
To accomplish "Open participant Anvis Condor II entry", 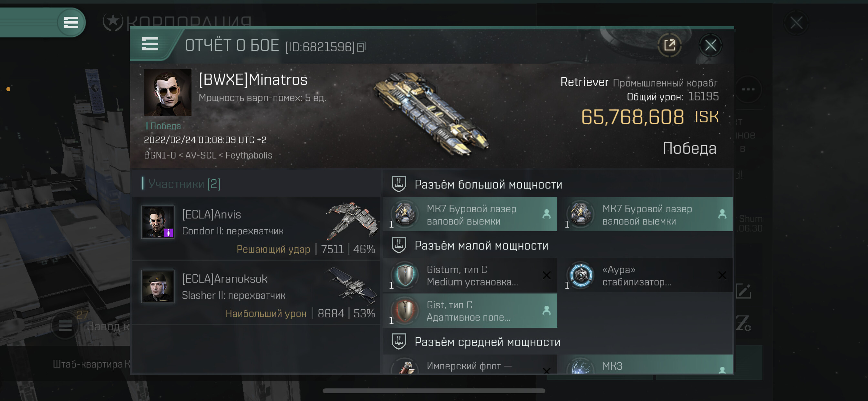I will [256, 229].
